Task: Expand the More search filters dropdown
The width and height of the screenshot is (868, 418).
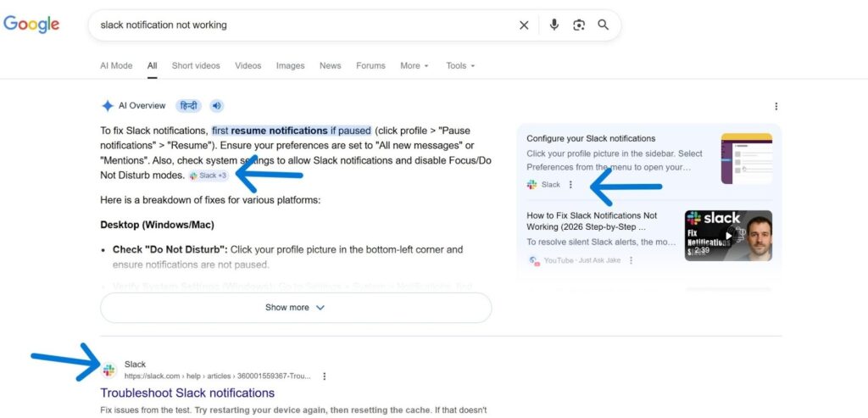Action: tap(415, 66)
